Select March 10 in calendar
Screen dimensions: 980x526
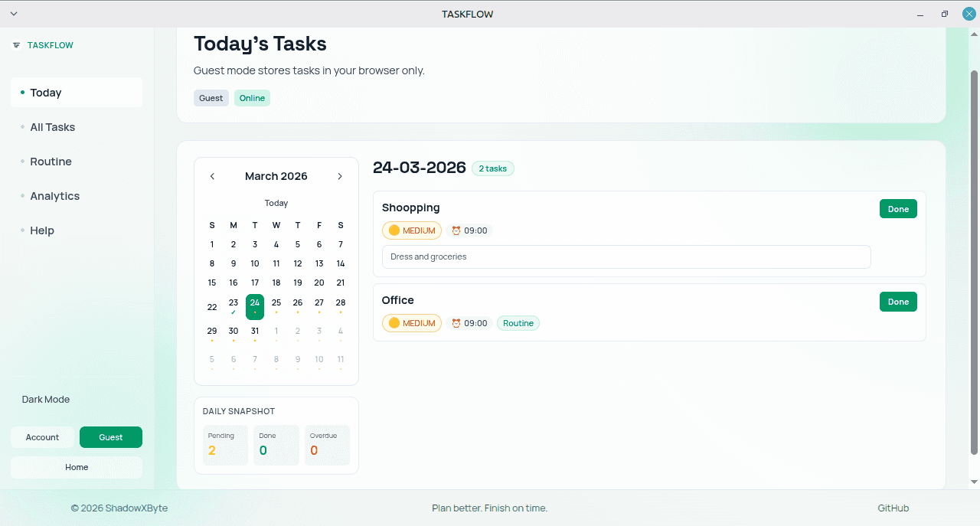255,263
